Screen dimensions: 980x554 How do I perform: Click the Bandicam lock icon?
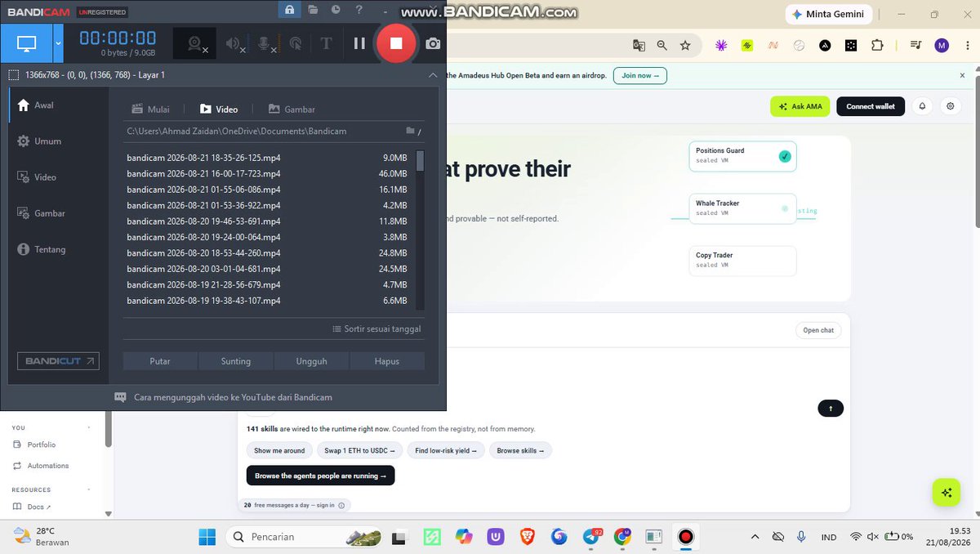[x=289, y=10]
